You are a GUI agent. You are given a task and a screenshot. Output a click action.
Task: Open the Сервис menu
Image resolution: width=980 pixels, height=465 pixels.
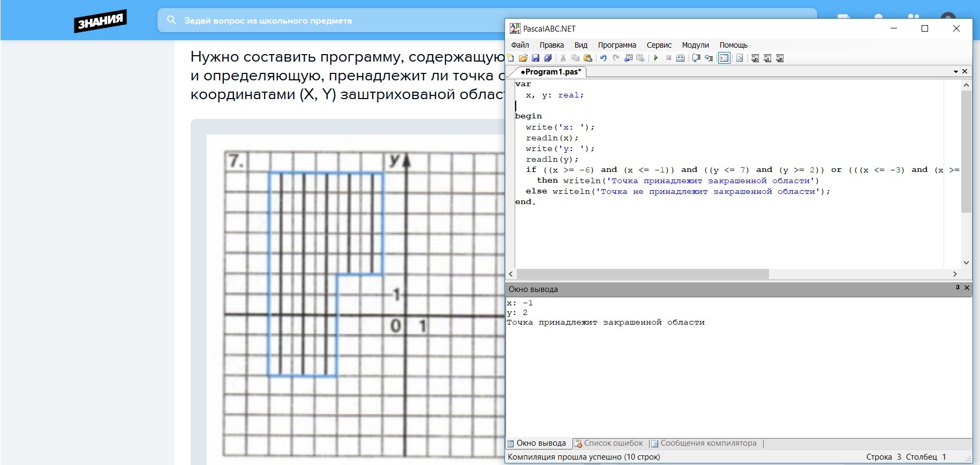tap(659, 45)
